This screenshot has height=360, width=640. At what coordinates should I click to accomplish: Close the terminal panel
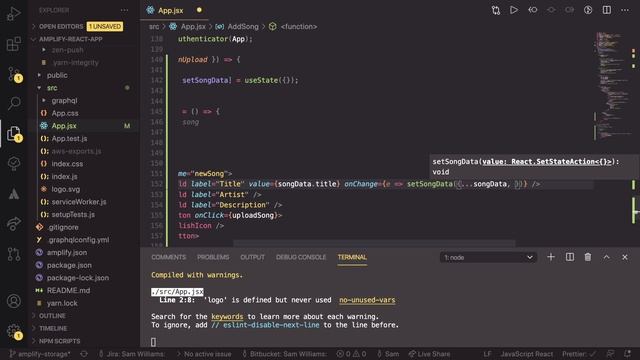[625, 257]
